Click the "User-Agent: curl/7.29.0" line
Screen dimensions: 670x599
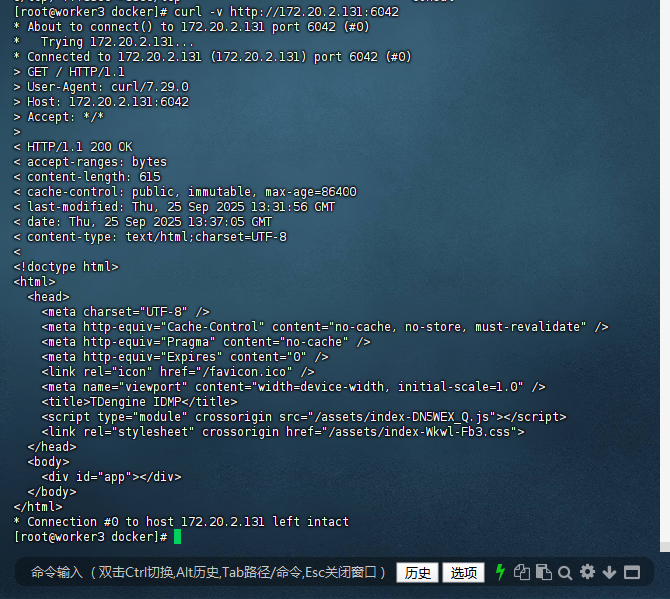(x=101, y=87)
